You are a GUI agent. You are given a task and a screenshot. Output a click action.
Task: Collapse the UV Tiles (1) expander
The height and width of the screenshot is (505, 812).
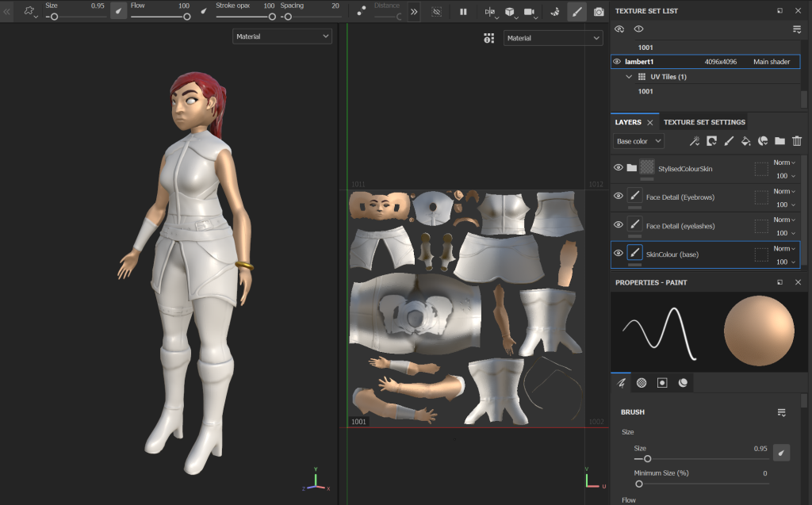[x=629, y=77]
